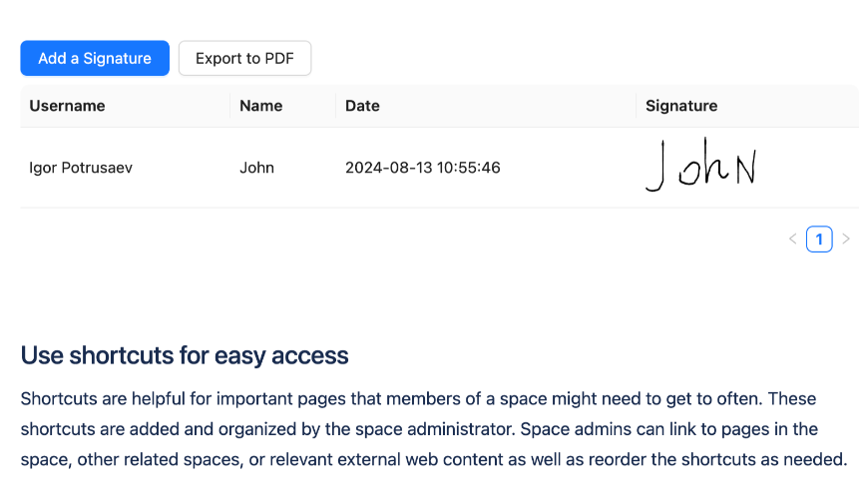Click the Signature column header
Viewport: 868px width, 494px height.
[x=681, y=106]
